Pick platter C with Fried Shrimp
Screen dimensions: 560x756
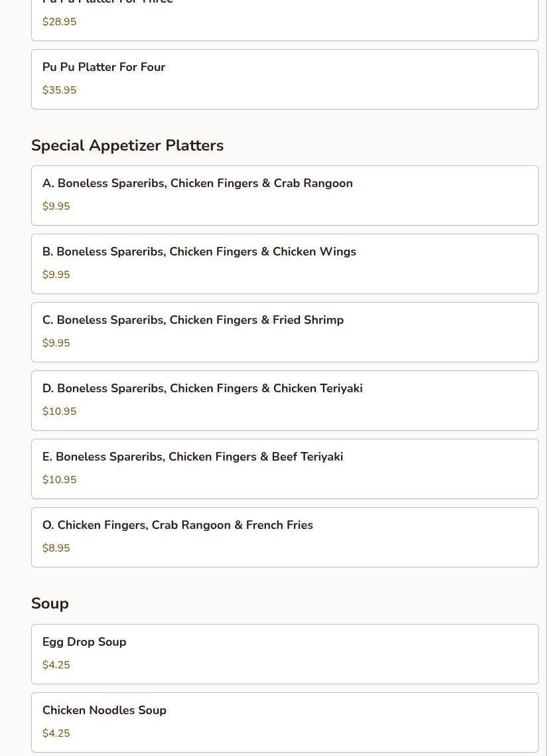284,332
